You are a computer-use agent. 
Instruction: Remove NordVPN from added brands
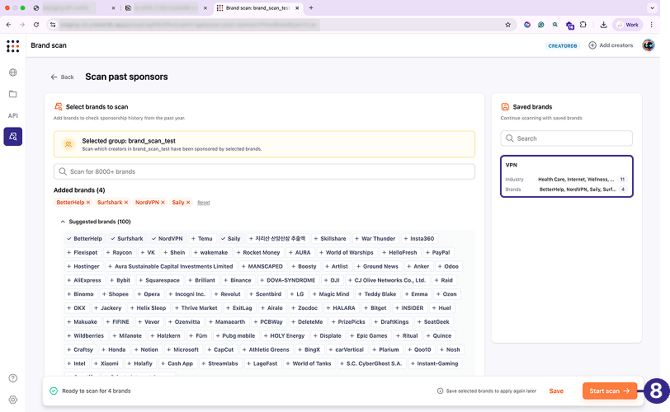click(163, 202)
